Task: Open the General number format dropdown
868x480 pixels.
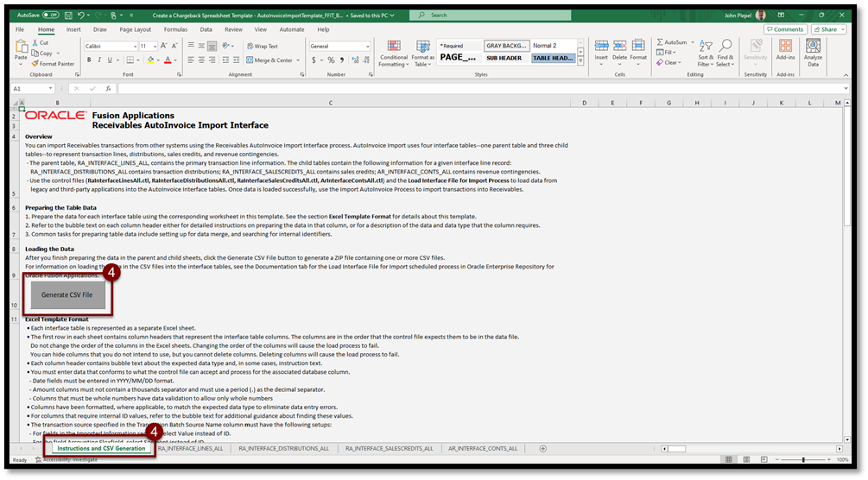Action: (x=368, y=47)
